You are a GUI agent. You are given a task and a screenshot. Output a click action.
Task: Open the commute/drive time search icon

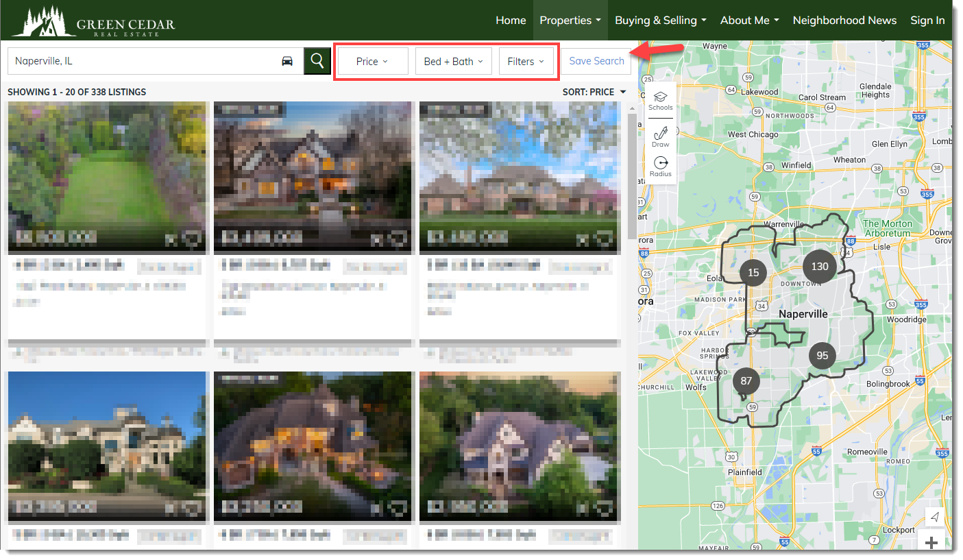point(287,60)
